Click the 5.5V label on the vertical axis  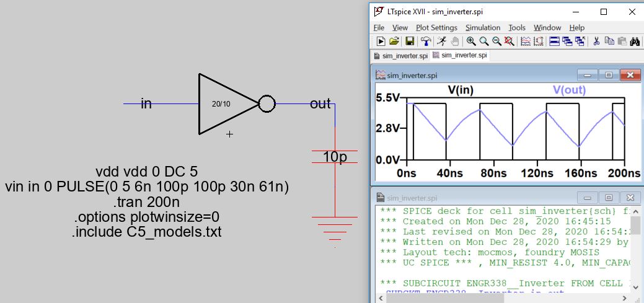coord(388,98)
